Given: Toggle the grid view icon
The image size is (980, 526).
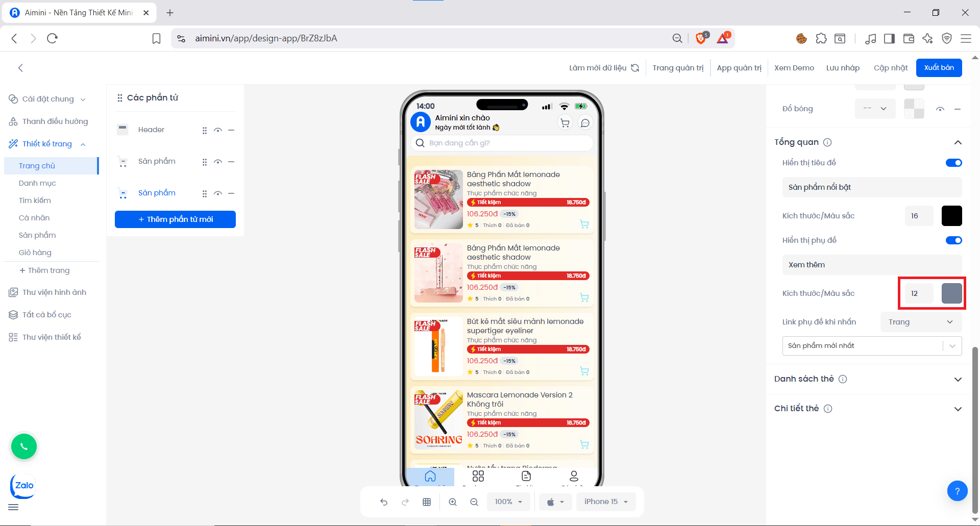Looking at the screenshot, I should (x=427, y=502).
